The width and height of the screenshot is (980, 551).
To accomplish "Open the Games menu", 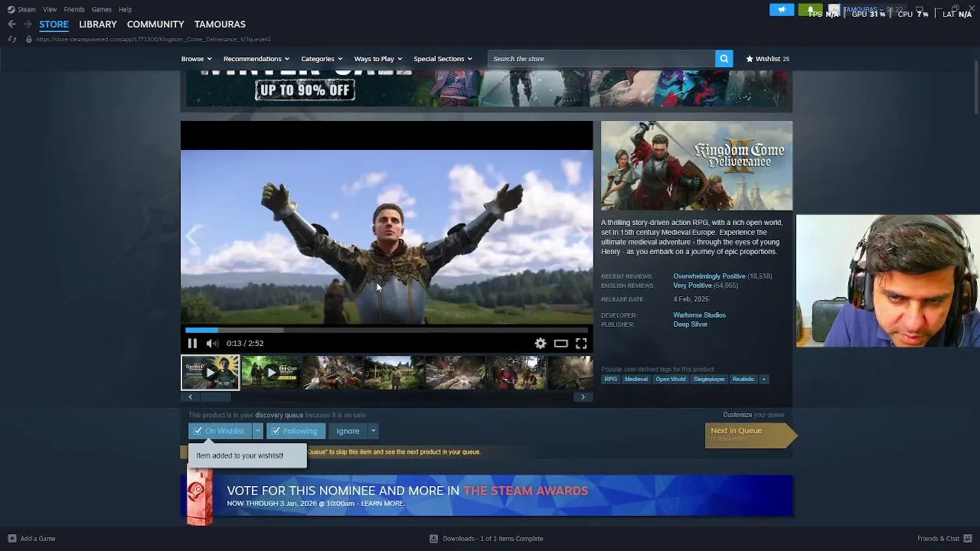I will point(102,10).
